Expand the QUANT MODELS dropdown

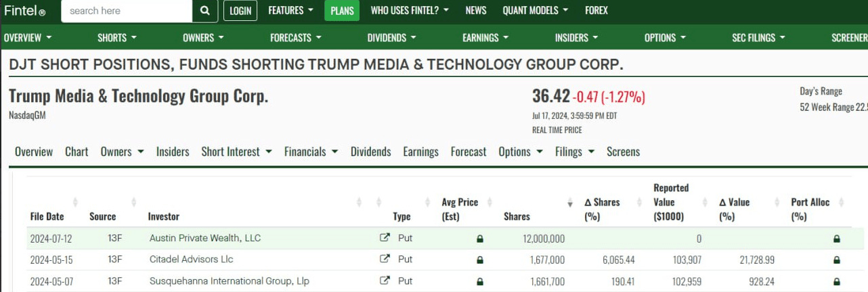click(535, 11)
